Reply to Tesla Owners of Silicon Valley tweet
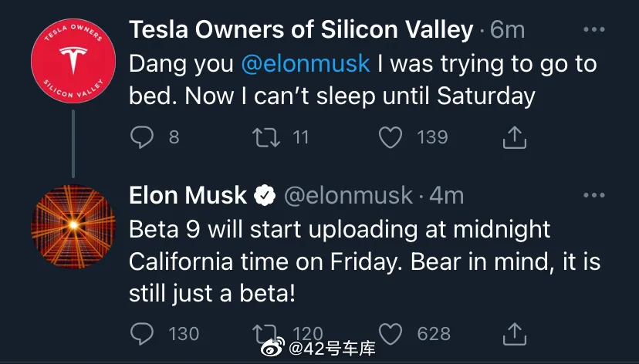Screen dimensions: 639x364 tap(142, 136)
